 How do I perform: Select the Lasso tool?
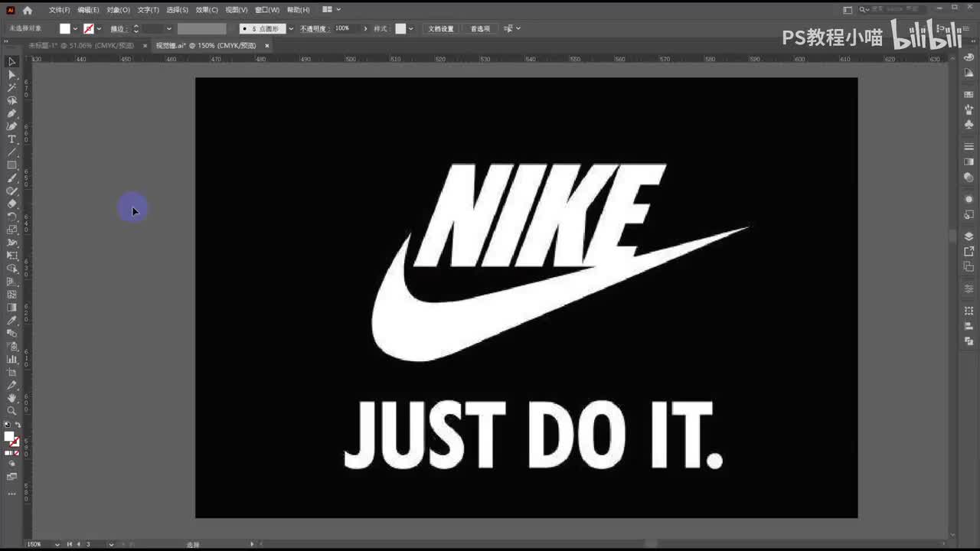11,100
